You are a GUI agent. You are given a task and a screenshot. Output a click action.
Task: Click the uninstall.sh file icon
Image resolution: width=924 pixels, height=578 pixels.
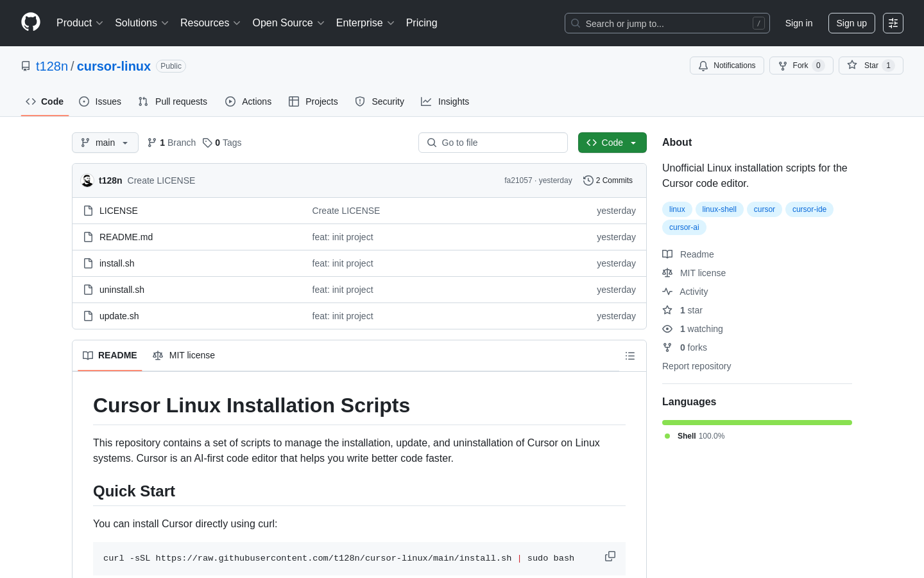(x=89, y=290)
